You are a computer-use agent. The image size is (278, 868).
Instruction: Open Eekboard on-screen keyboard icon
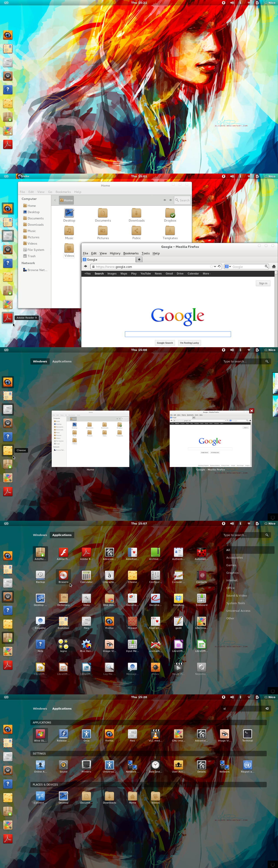(x=201, y=600)
